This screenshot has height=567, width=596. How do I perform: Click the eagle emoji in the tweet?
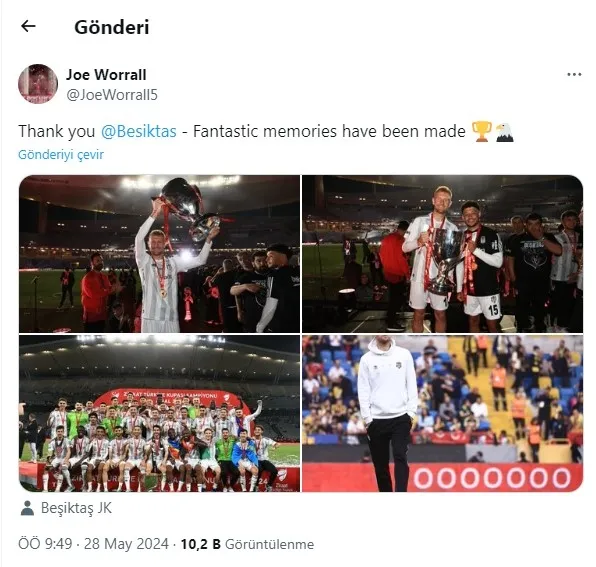(504, 132)
